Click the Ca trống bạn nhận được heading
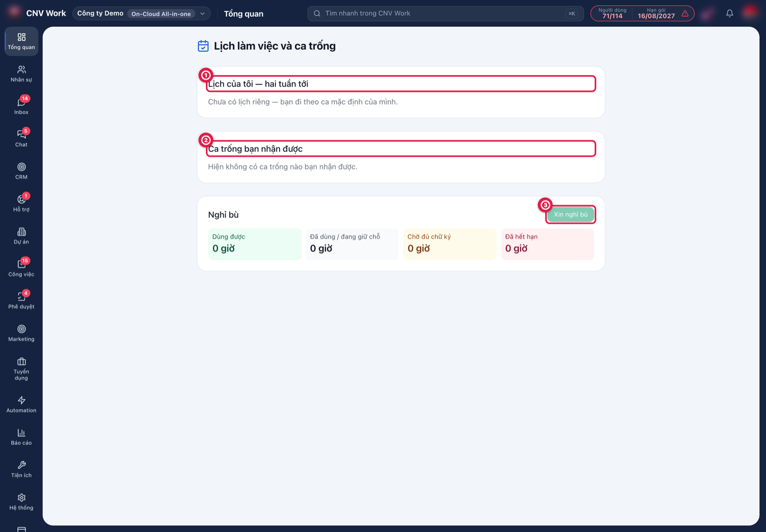The height and width of the screenshot is (532, 766). (x=255, y=149)
